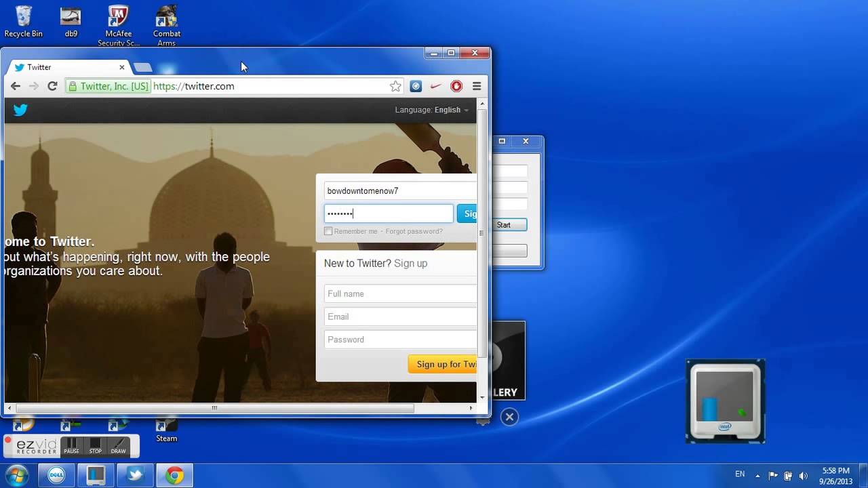Click the Windows Start orb
This screenshot has height=488, width=868.
coord(16,475)
